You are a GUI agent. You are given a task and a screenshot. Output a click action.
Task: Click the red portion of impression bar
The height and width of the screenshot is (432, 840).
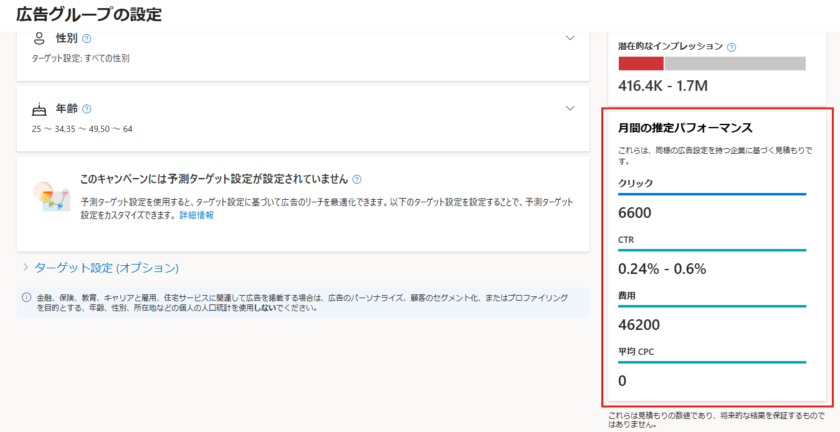tap(640, 63)
